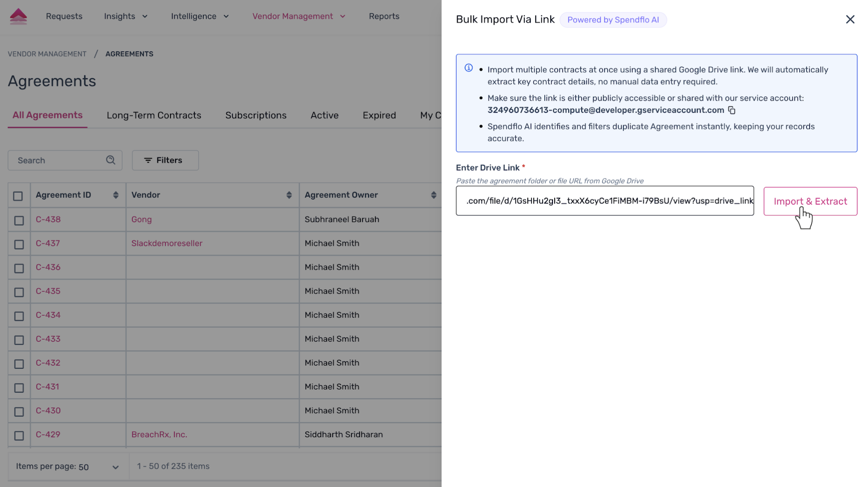
Task: Switch to the Subscriptions tab
Action: [x=256, y=115]
